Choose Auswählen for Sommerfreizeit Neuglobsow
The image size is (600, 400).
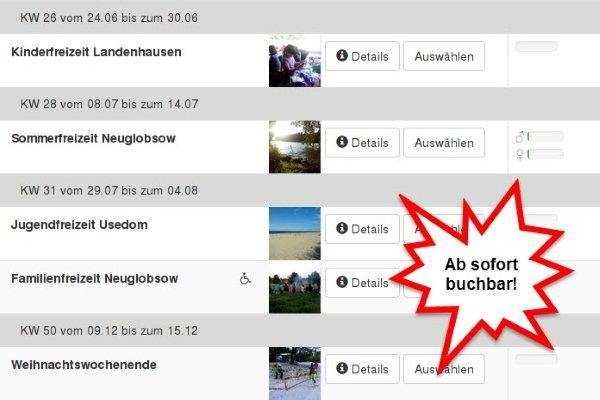pos(444,143)
